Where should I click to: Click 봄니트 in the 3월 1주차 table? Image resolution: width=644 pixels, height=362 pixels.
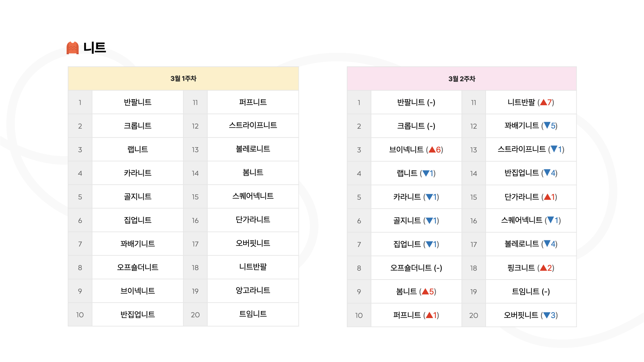coord(253,173)
